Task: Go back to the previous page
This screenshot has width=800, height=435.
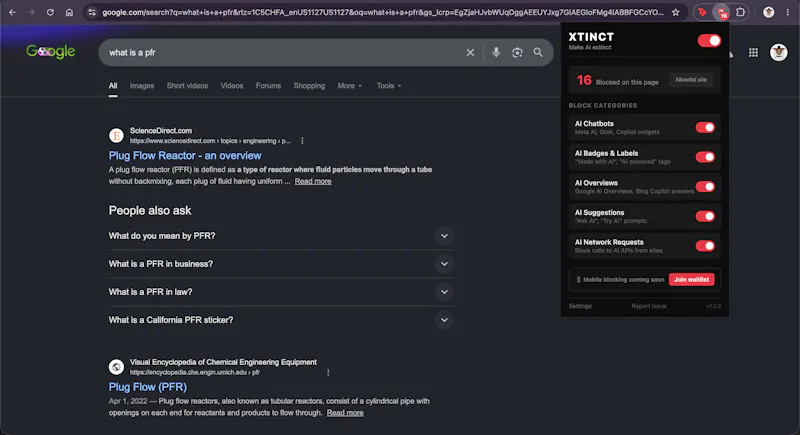Action: (x=12, y=12)
